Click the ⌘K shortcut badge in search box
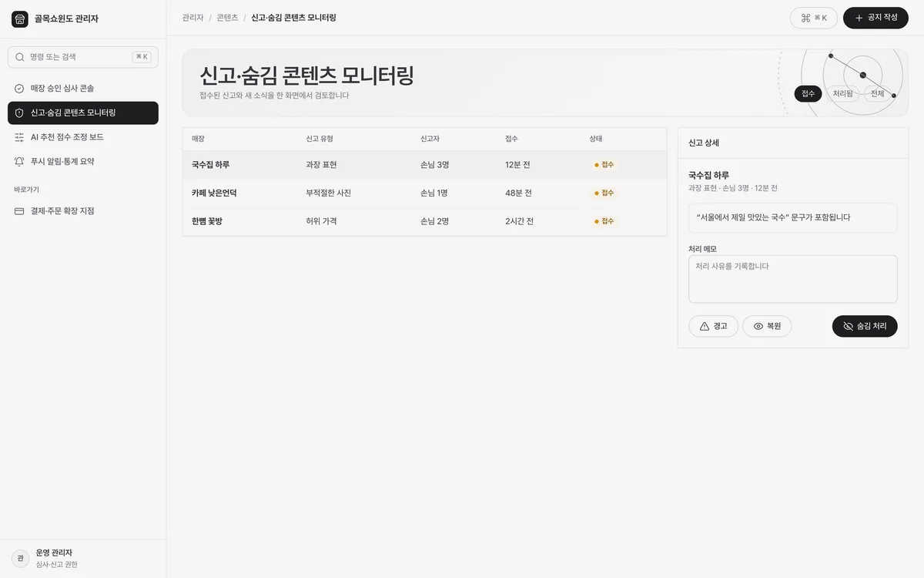Image resolution: width=924 pixels, height=578 pixels. click(142, 57)
